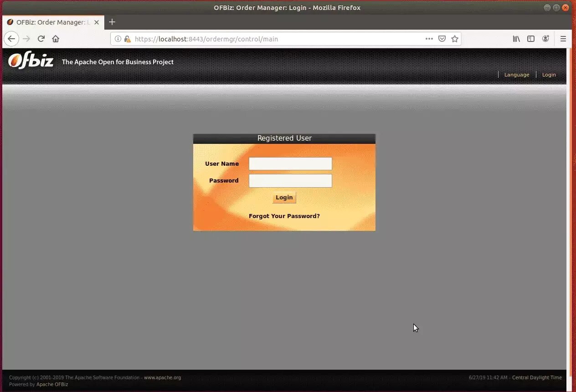Open the Firefox application menu
This screenshot has height=392, width=576.
[563, 39]
